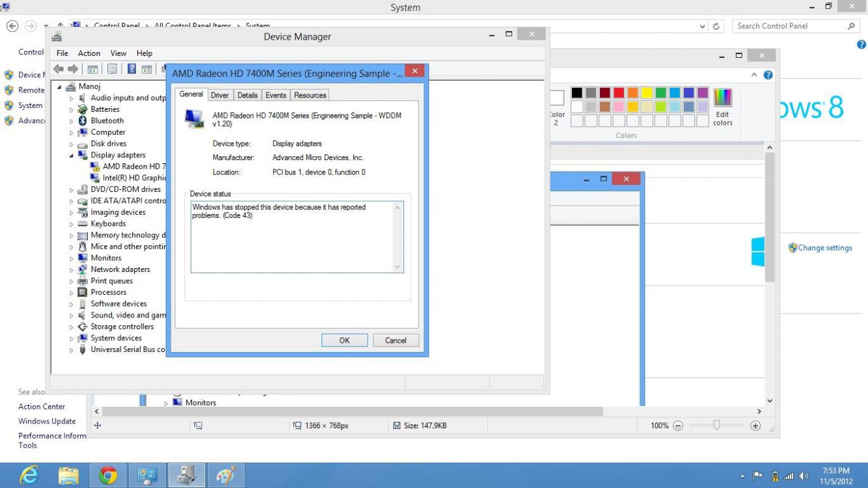The image size is (868, 488).
Task: Click the AMD Radeon warning device icon
Action: tap(95, 167)
